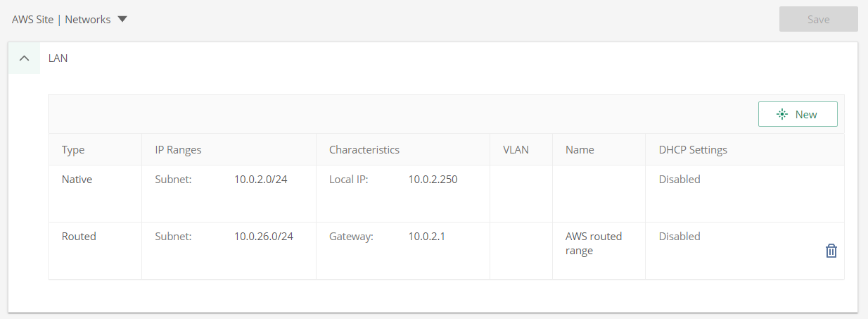868x319 pixels.
Task: Click Disabled DHCP setting in Native row
Action: click(x=679, y=180)
